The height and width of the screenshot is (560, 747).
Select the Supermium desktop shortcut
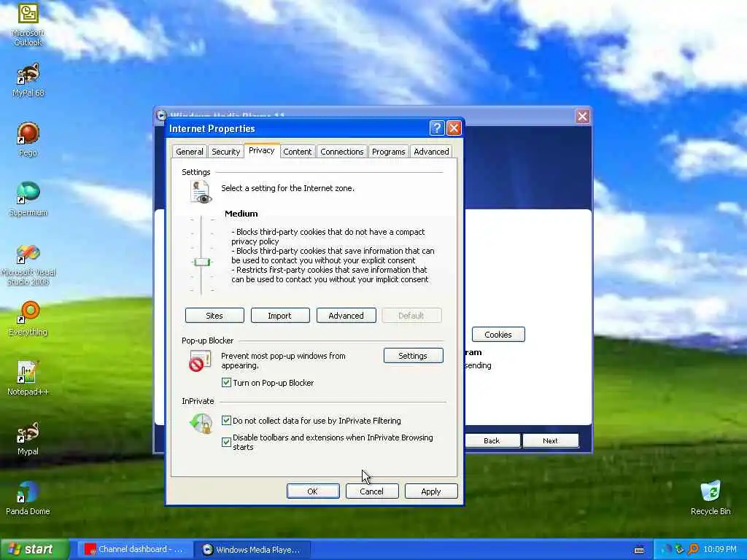point(28,199)
